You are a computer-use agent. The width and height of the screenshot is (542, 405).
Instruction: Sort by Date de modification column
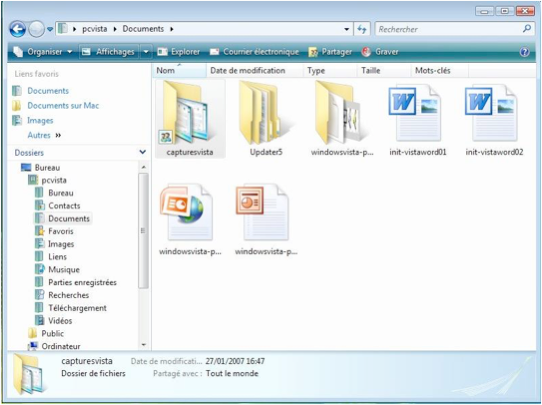248,71
